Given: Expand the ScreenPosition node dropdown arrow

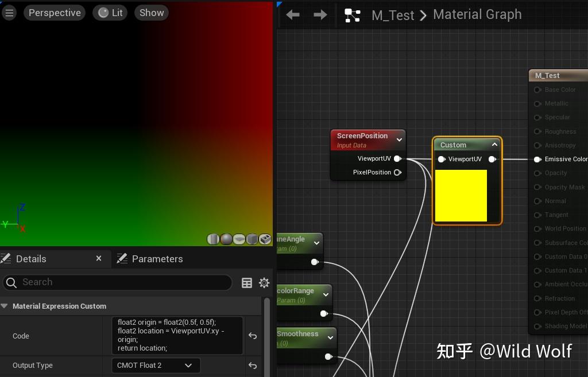Looking at the screenshot, I should (400, 139).
